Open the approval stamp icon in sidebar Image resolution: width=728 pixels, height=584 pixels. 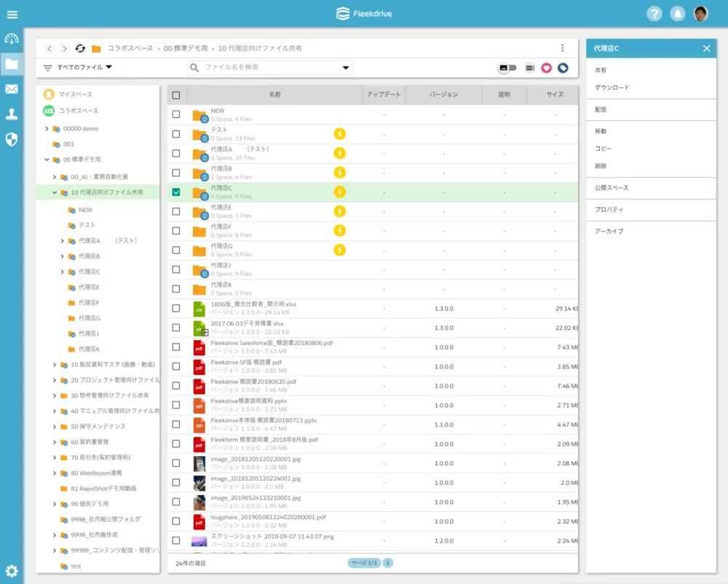(x=12, y=114)
